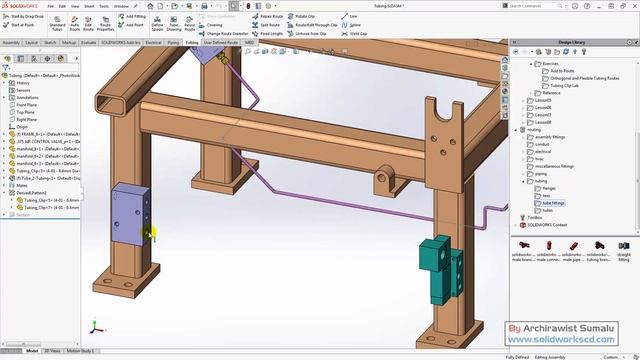Collapse the routing library node
640x360 pixels.
click(x=516, y=130)
